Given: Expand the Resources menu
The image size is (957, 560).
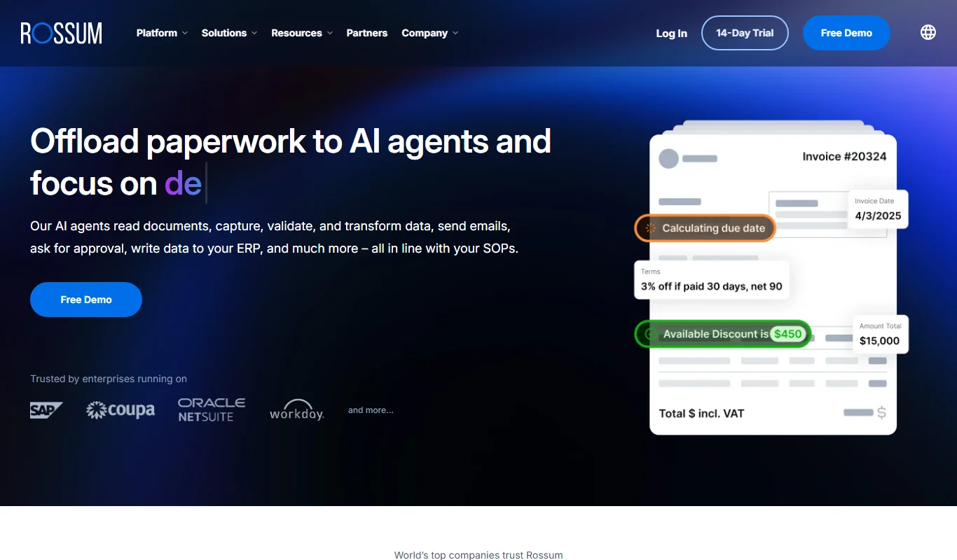Looking at the screenshot, I should tap(302, 33).
